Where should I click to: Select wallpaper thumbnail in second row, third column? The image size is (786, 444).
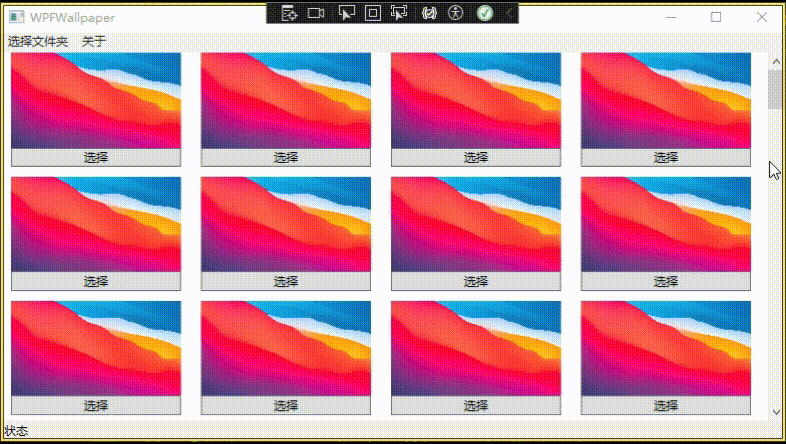pos(476,225)
